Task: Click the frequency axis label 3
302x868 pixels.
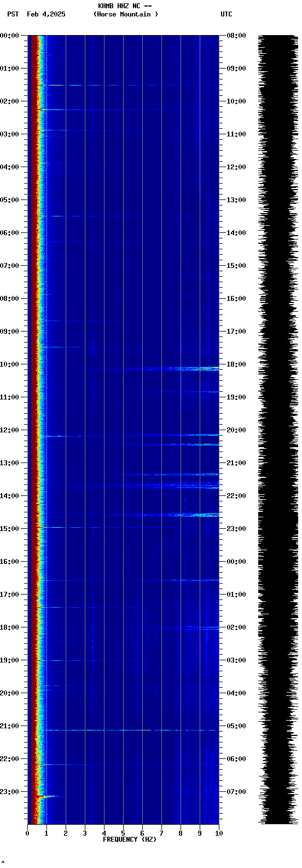Action: tap(85, 833)
